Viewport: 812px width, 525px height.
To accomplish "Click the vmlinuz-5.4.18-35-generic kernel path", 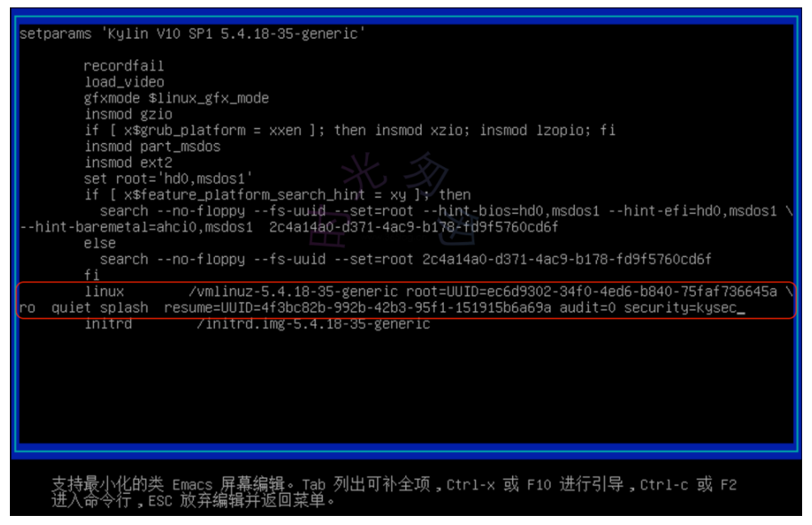I will point(293,292).
